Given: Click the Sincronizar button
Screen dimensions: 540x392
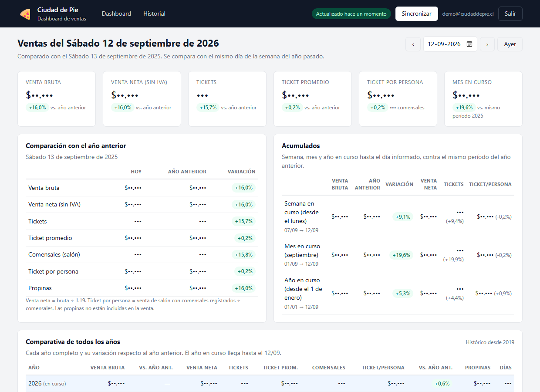Looking at the screenshot, I should point(416,14).
